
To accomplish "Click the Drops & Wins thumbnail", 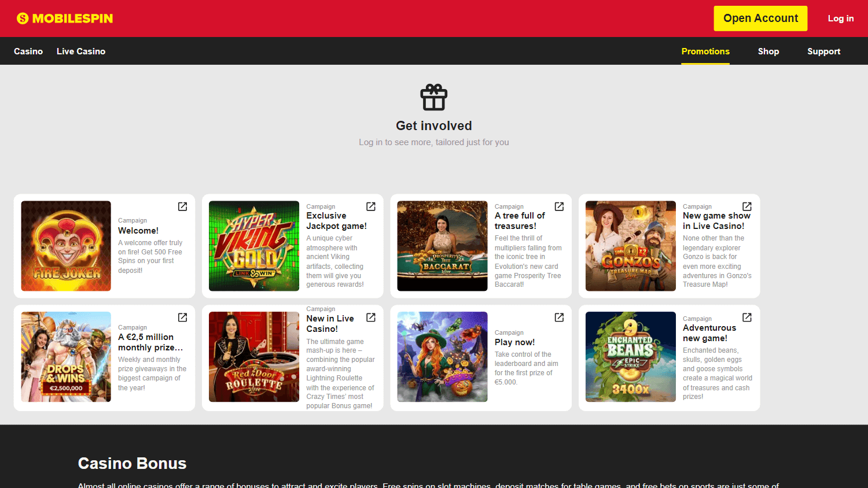I will [x=66, y=357].
